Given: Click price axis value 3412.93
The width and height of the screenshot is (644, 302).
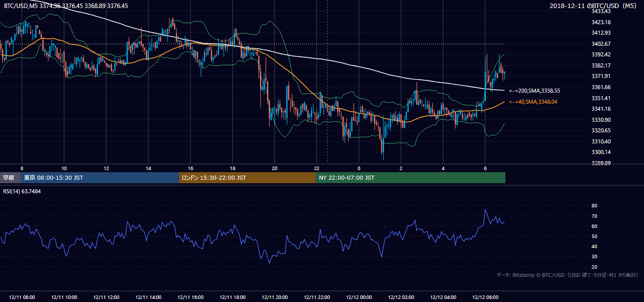Looking at the screenshot, I should point(601,33).
